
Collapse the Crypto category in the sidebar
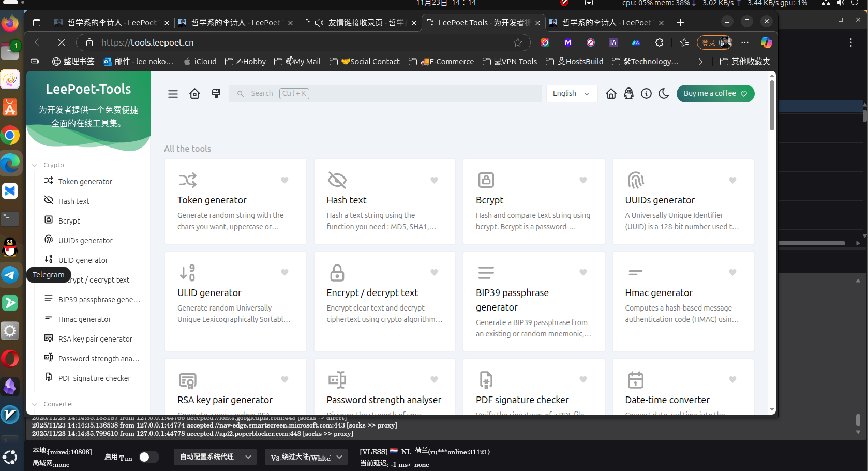coord(35,165)
